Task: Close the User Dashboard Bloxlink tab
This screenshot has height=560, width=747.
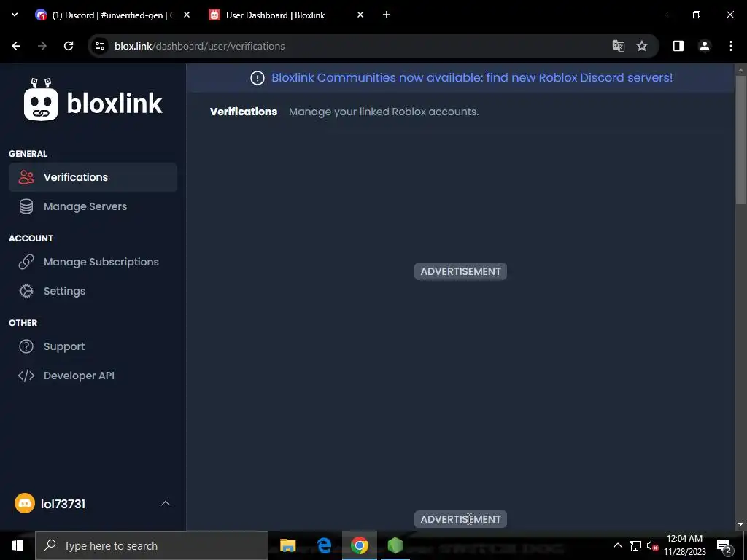Action: [360, 15]
